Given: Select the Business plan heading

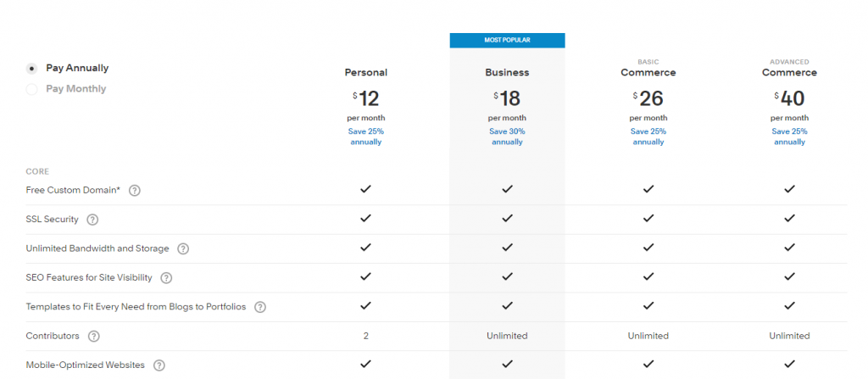Looking at the screenshot, I should 507,73.
